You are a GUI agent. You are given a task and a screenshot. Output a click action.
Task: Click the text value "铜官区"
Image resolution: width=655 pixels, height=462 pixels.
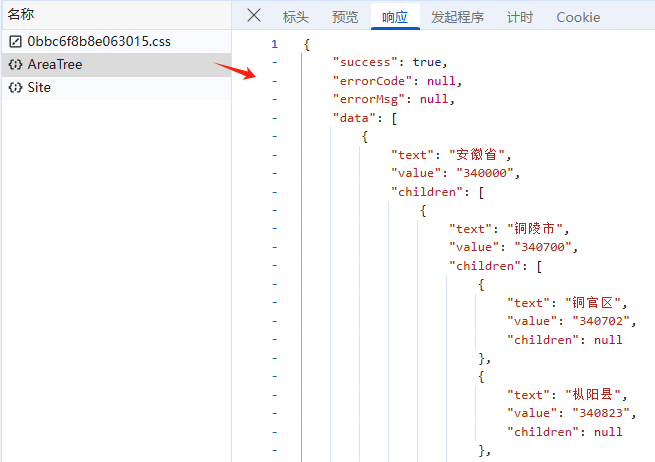tap(593, 303)
